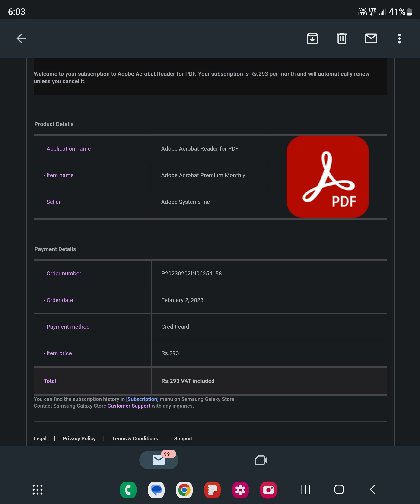
Task: Archive this email
Action: click(x=312, y=38)
